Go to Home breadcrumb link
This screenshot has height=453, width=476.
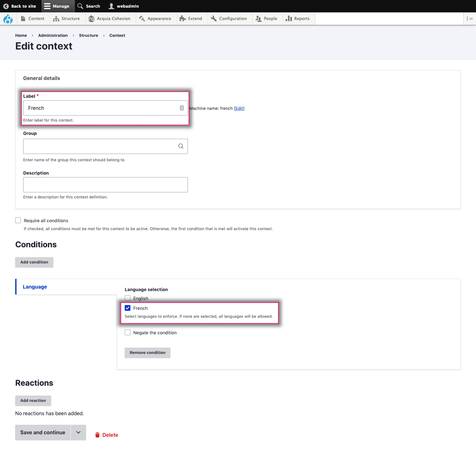[21, 36]
